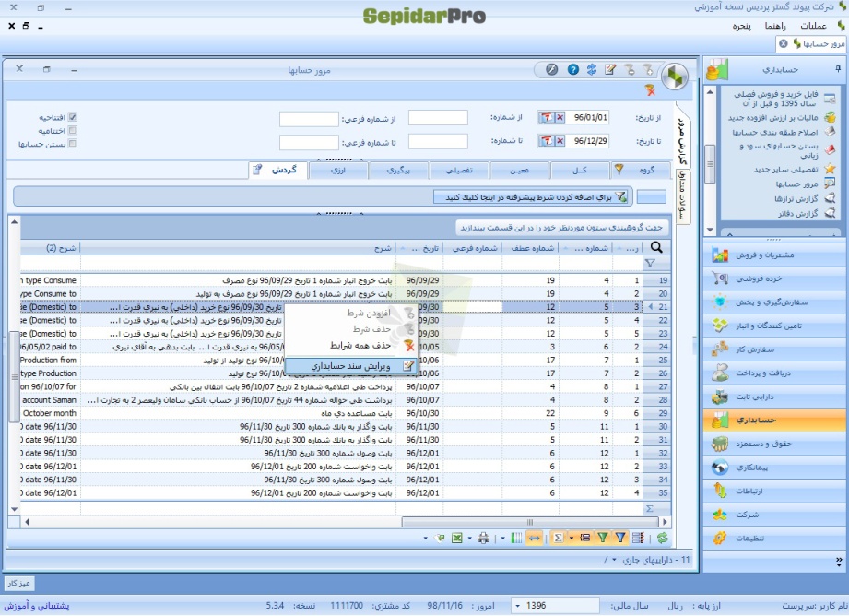Image resolution: width=849 pixels, height=616 pixels.
Task: Open the 'تامین کنندگان و انبار' module
Action: 775,326
